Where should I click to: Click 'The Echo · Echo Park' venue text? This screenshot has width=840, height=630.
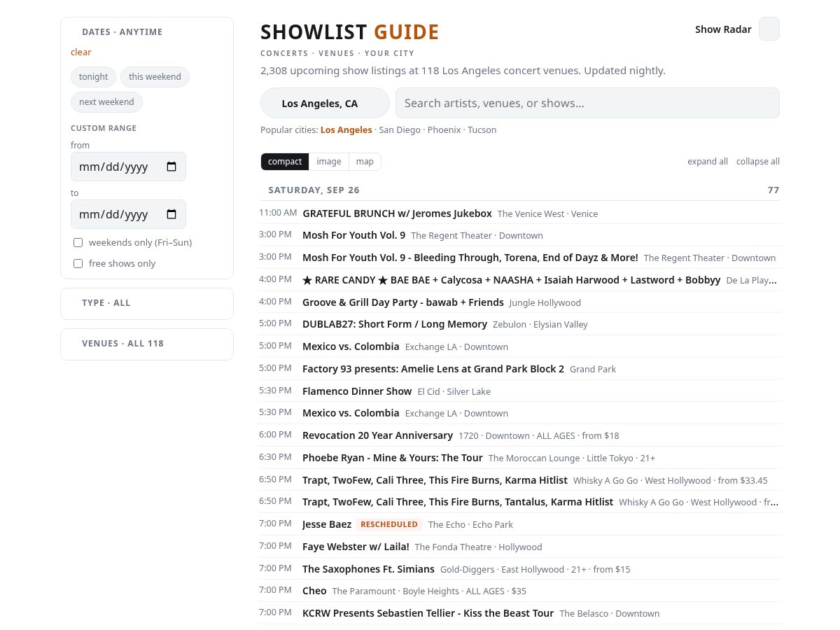pos(470,525)
